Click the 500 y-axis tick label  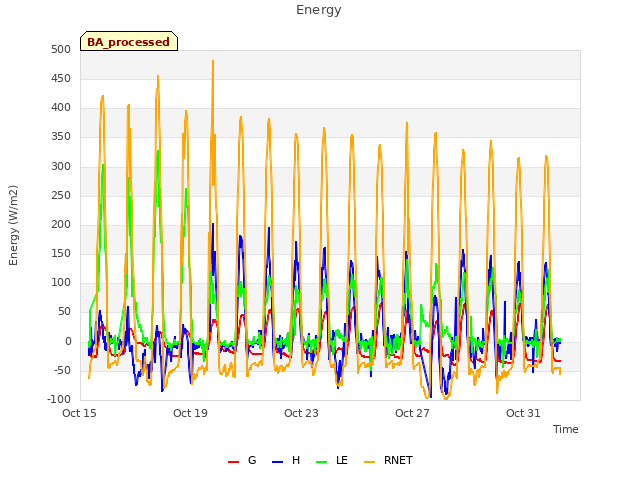click(61, 49)
